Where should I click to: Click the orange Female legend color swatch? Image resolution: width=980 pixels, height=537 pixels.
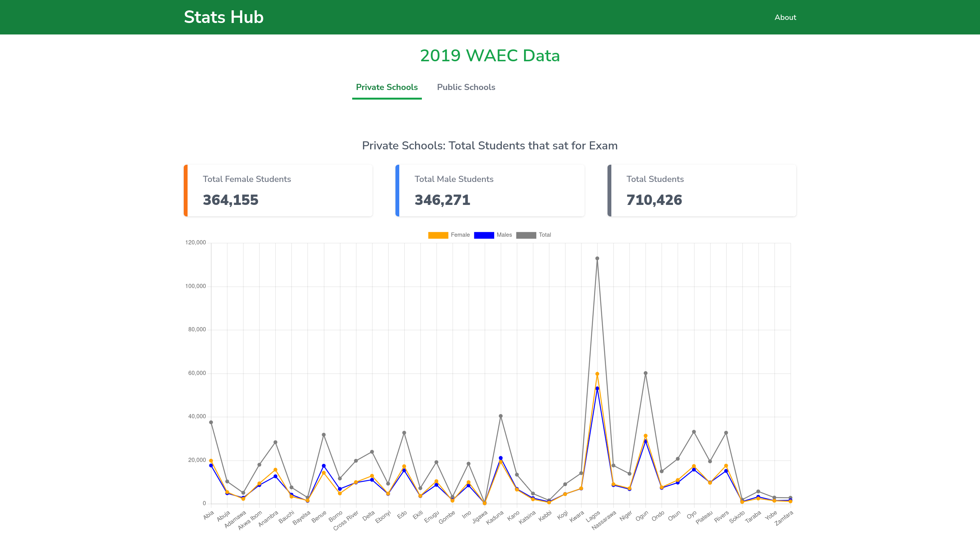tap(438, 235)
